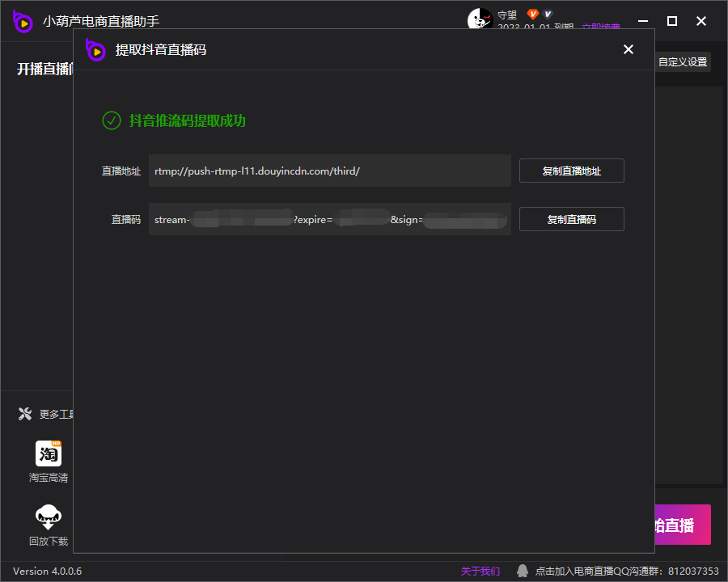Screen dimensions: 728x582
Task: Click the Version 4.0.0.6 text
Action: pos(48,571)
